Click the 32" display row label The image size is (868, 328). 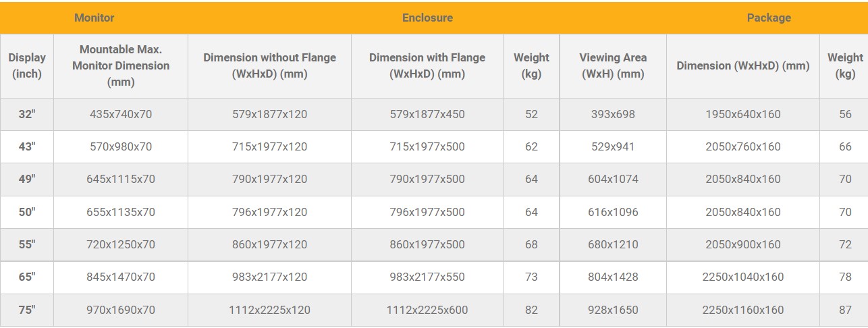(27, 115)
